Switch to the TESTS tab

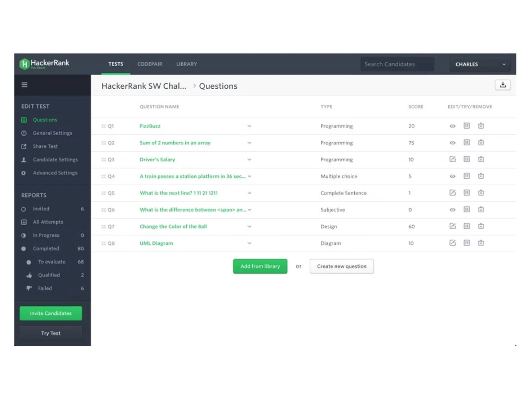pos(116,64)
